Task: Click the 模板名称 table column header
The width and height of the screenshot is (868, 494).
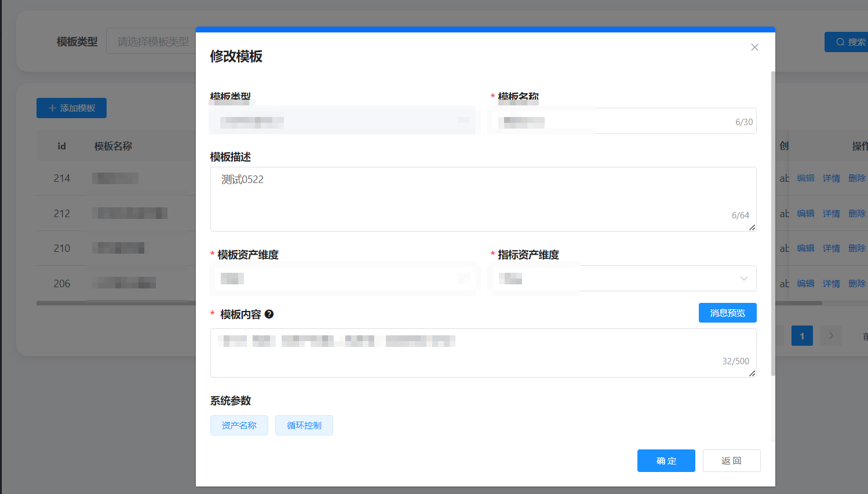Action: [113, 146]
